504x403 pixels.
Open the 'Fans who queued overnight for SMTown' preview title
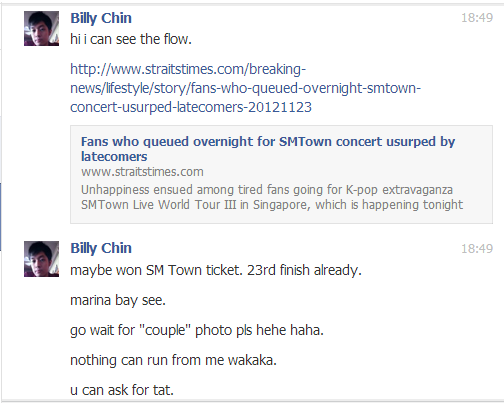pyautogui.click(x=268, y=149)
